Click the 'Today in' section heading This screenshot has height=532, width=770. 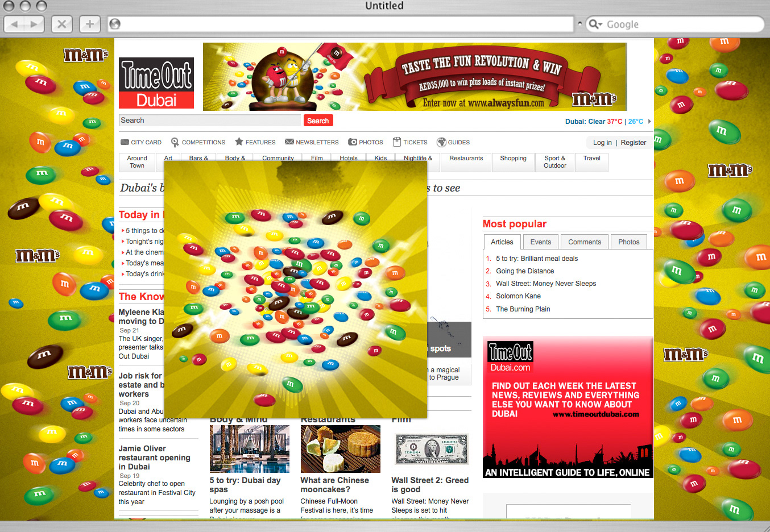[141, 215]
